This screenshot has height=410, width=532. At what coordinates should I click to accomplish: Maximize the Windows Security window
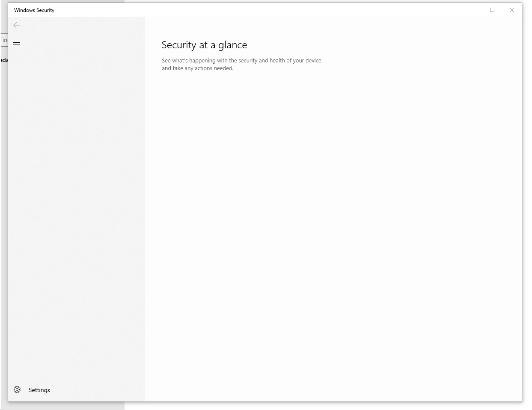[492, 10]
